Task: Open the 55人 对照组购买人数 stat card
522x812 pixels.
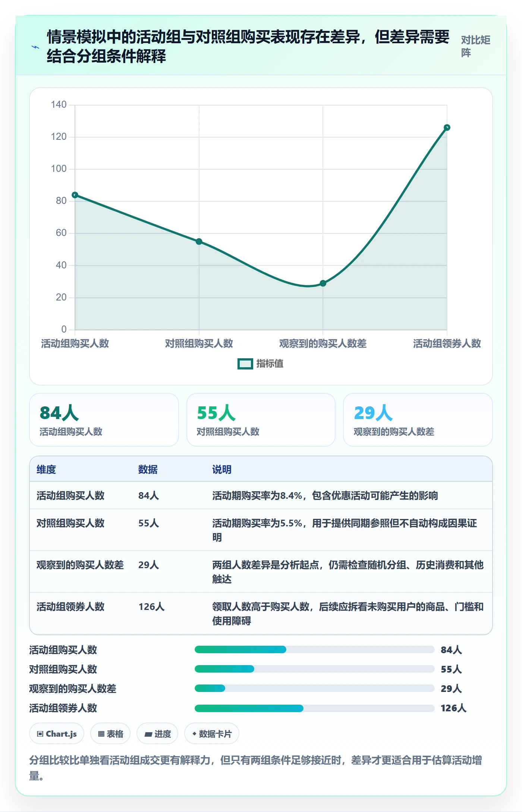Action: coord(261,420)
